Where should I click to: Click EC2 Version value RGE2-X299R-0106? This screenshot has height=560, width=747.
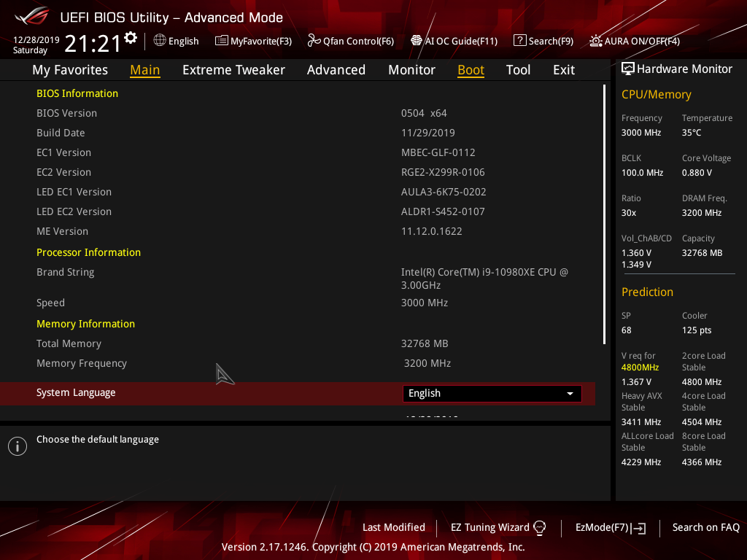click(x=443, y=172)
